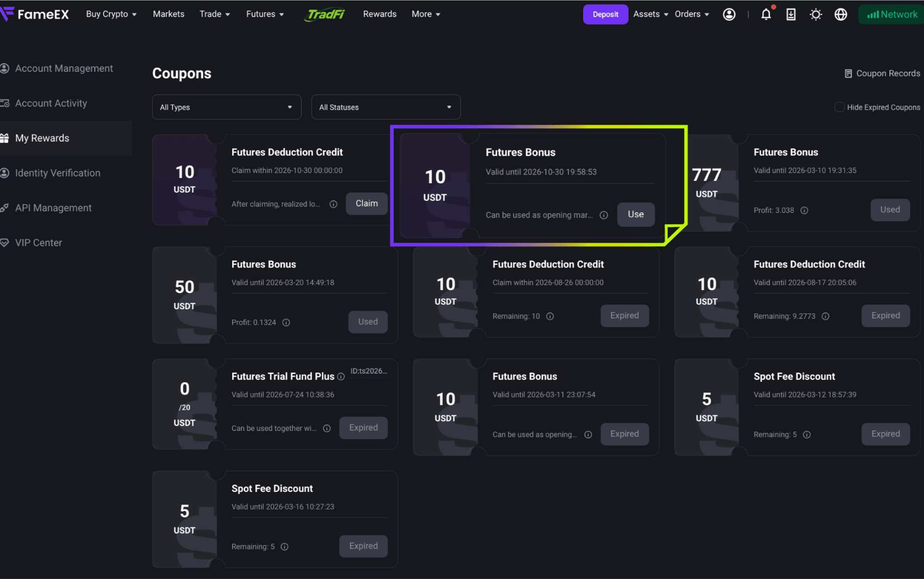Click info icon beside Futures Trial Fund Plus

click(341, 377)
